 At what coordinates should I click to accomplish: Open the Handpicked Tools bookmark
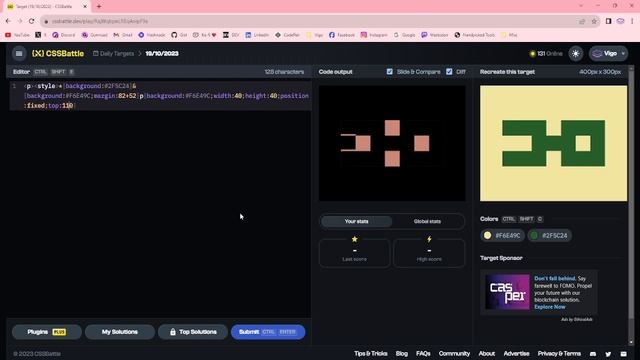pyautogui.click(x=475, y=35)
